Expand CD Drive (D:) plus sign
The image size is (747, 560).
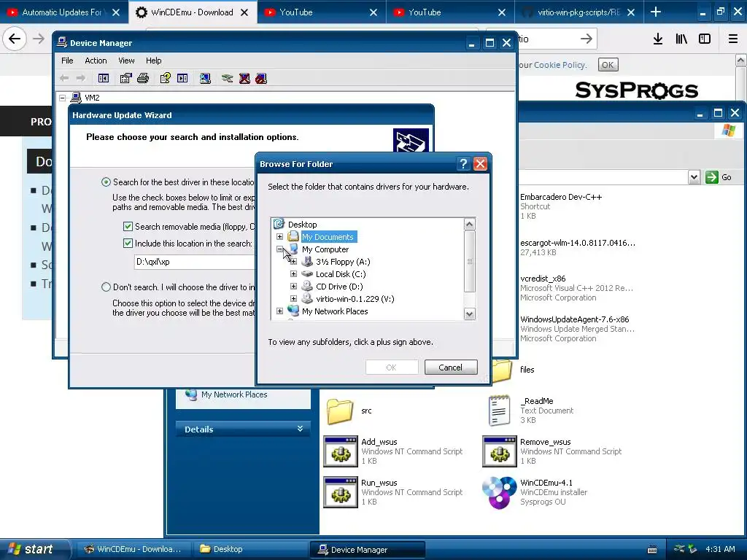[293, 286]
